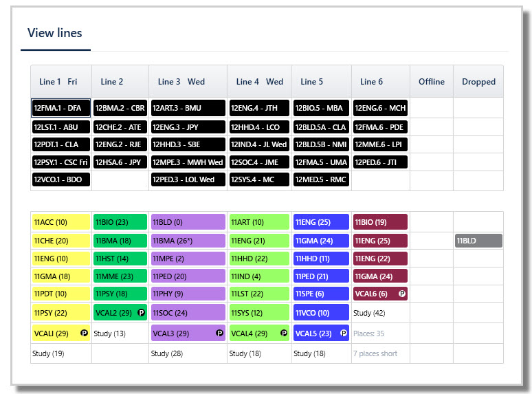Click the gray dropped 11BLD block
This screenshot has height=394, width=532.
[478, 241]
